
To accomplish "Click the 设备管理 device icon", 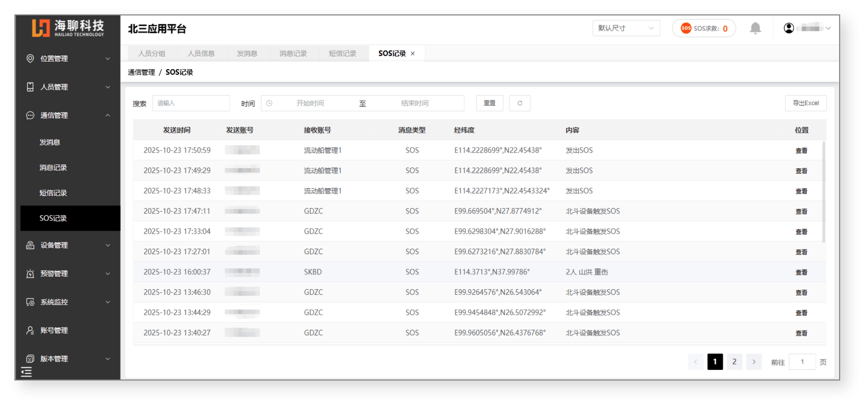I will (30, 245).
